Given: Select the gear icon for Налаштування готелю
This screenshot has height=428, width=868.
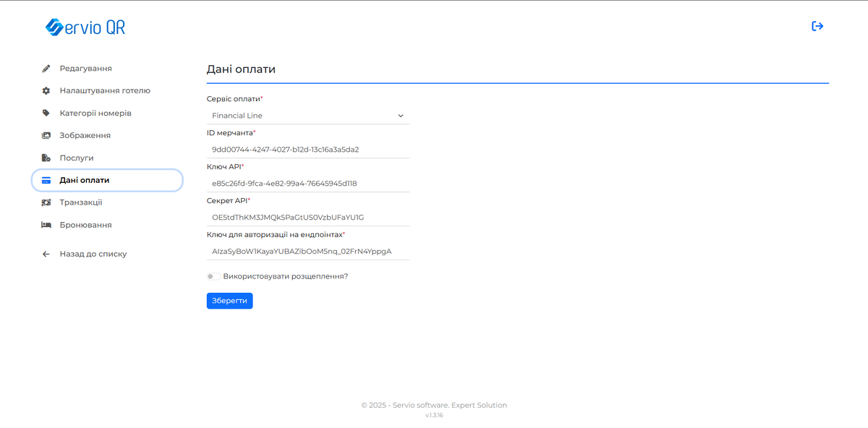Looking at the screenshot, I should pos(46,90).
